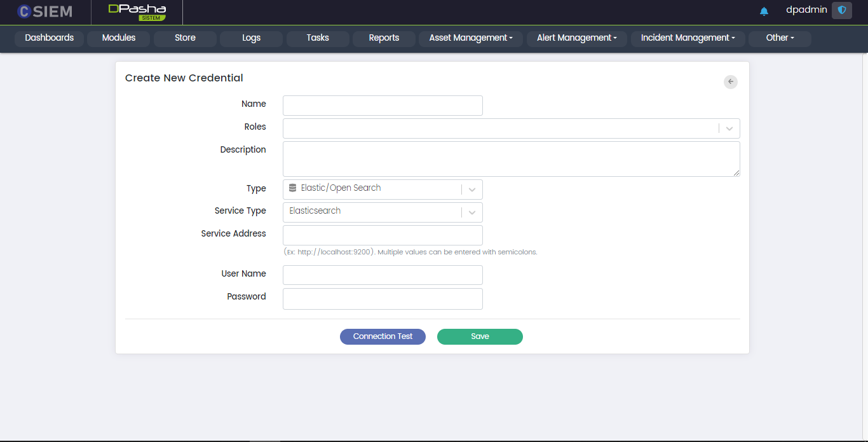This screenshot has height=442, width=868.
Task: Focus the Name input field
Action: pyautogui.click(x=383, y=106)
